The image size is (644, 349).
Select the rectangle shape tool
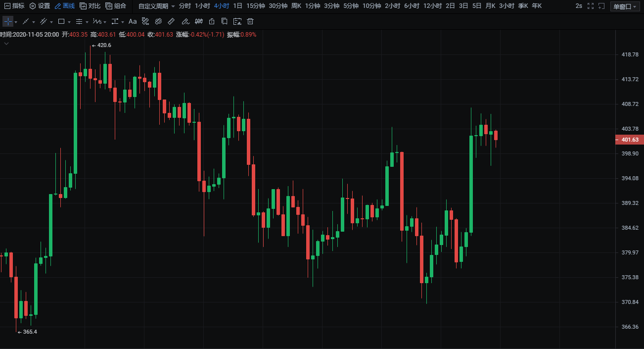61,22
